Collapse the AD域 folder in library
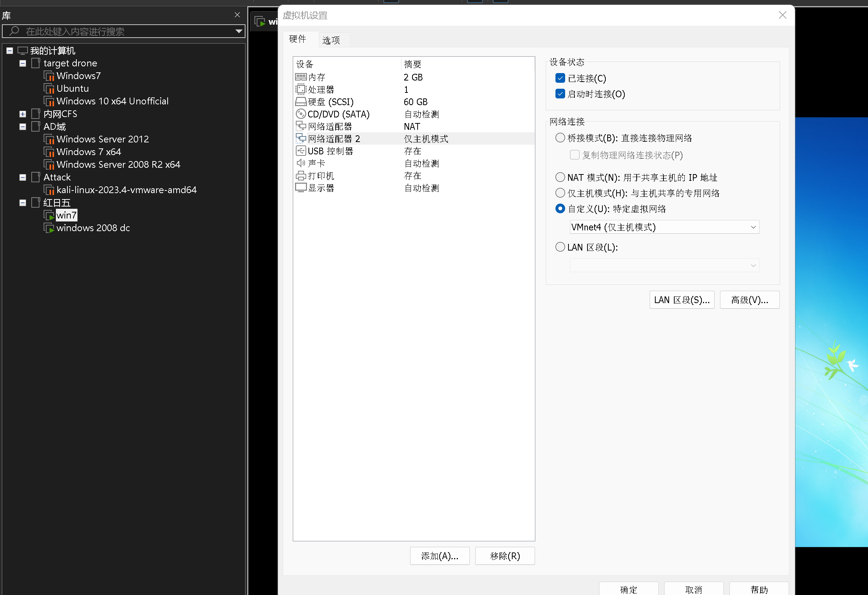This screenshot has width=868, height=595. (x=23, y=127)
